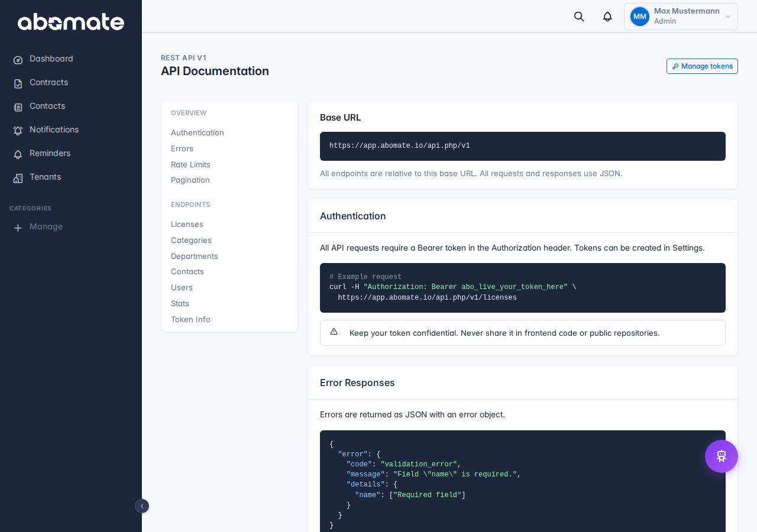Expand Manage under Categories

coord(46,227)
